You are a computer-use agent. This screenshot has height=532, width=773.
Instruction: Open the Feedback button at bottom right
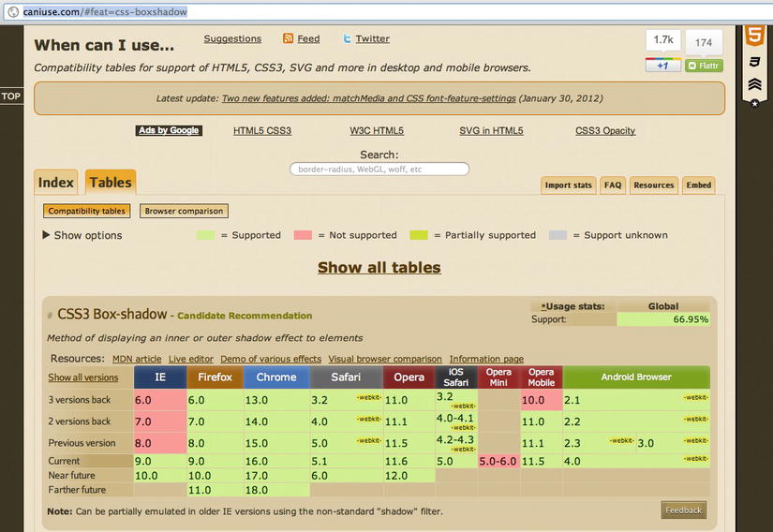click(x=683, y=510)
